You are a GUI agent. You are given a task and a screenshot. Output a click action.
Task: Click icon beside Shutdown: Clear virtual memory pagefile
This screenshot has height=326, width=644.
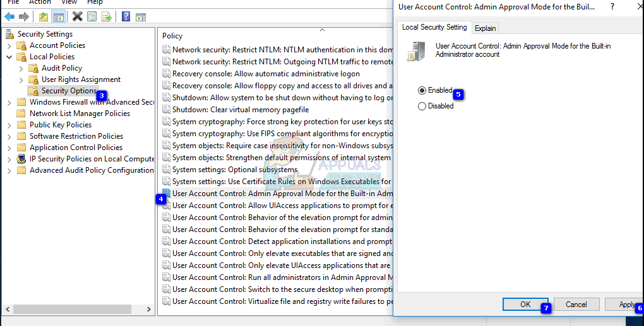click(x=166, y=110)
